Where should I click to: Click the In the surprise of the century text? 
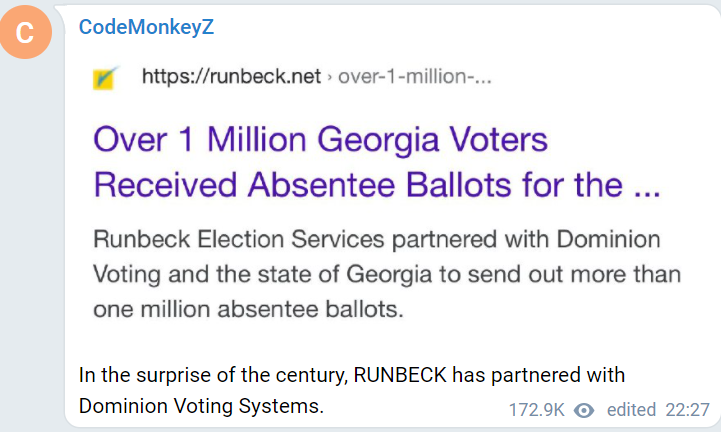212,375
